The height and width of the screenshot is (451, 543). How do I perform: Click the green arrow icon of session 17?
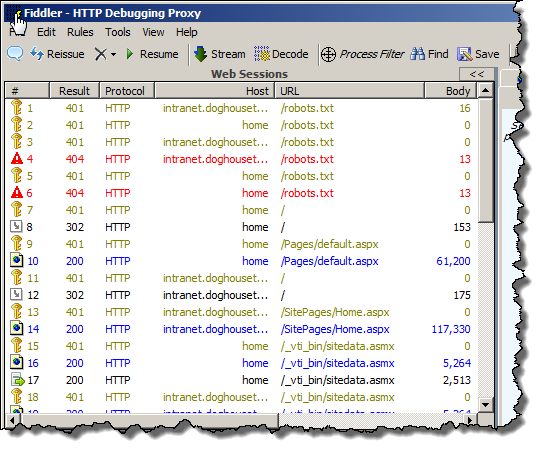pos(18,380)
